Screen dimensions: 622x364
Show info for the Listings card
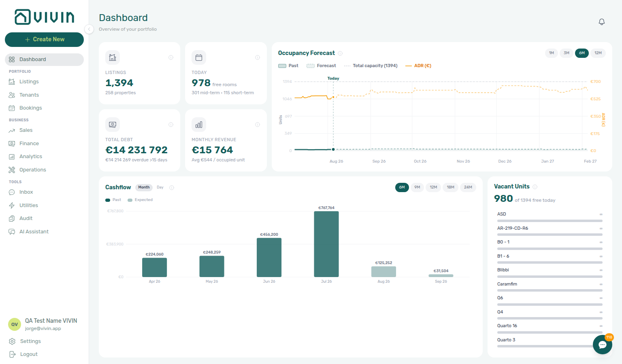pos(171,57)
